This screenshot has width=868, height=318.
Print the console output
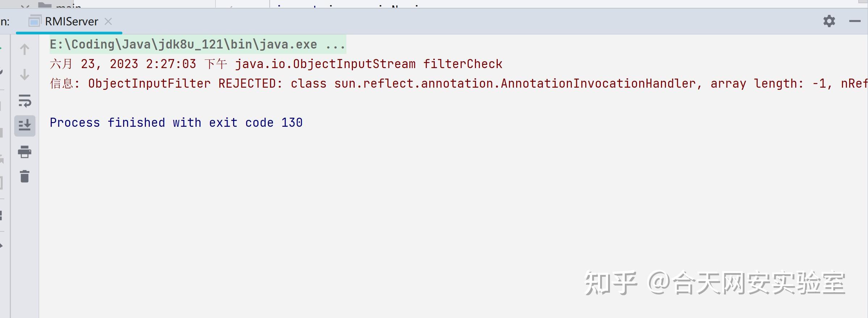(x=24, y=151)
